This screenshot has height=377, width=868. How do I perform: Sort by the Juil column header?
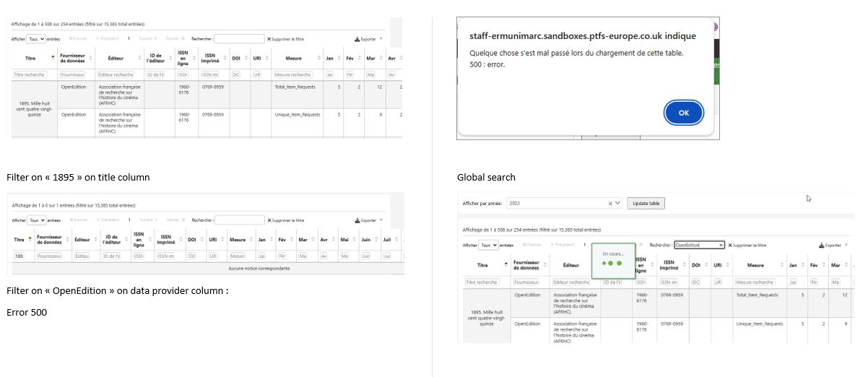click(x=387, y=239)
